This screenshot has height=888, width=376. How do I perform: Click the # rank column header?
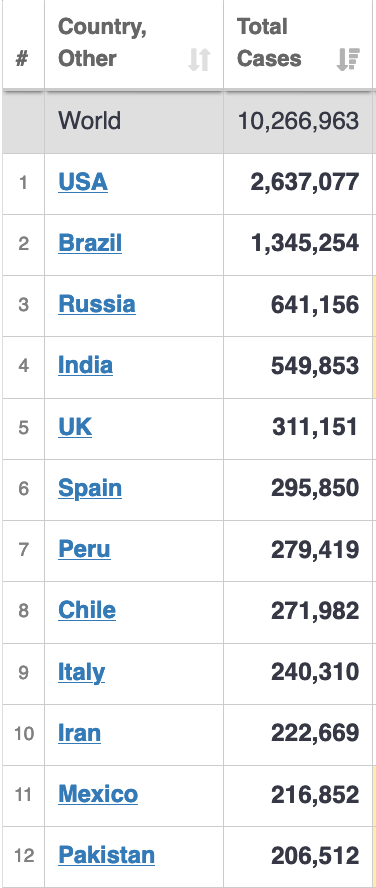(x=23, y=44)
